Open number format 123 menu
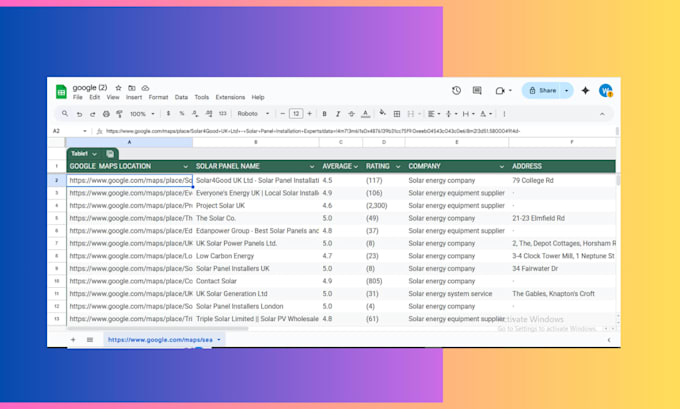 click(x=222, y=114)
